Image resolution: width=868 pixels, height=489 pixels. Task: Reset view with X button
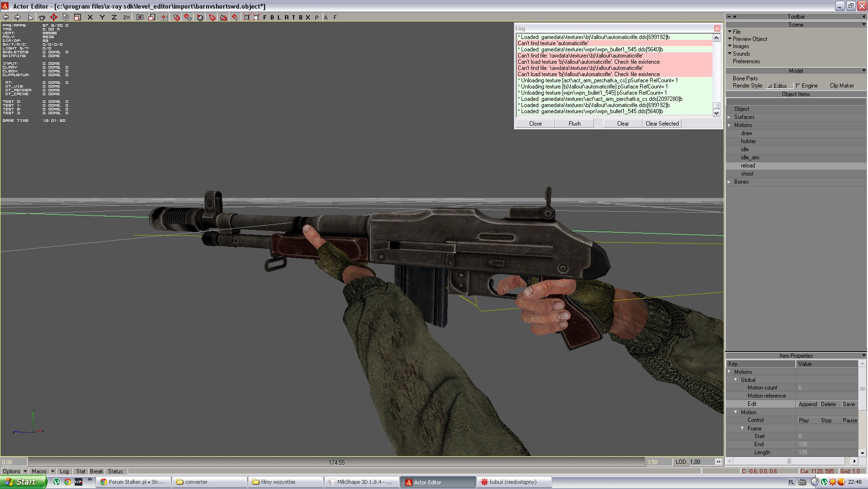click(x=308, y=17)
